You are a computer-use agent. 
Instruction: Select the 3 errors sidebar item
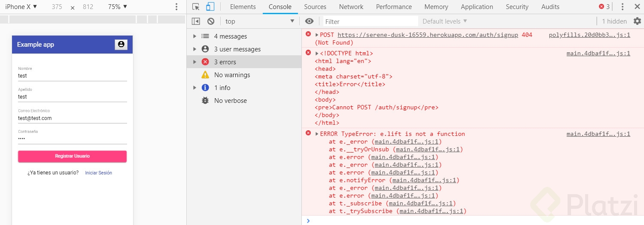pos(225,62)
